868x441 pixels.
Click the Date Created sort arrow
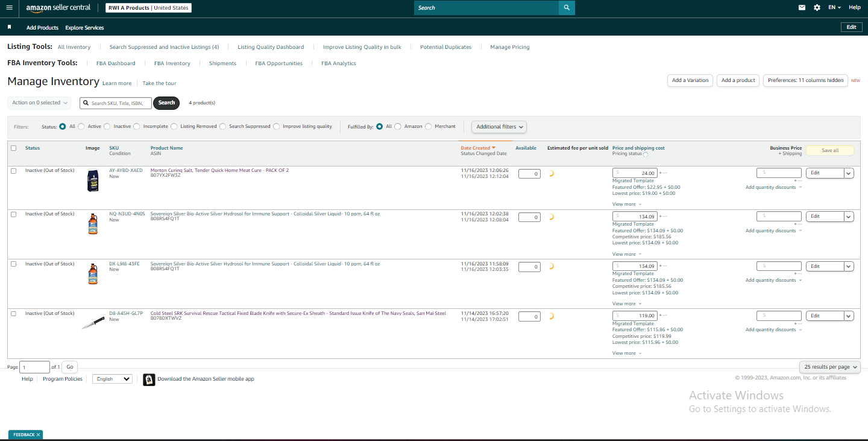[x=494, y=148]
